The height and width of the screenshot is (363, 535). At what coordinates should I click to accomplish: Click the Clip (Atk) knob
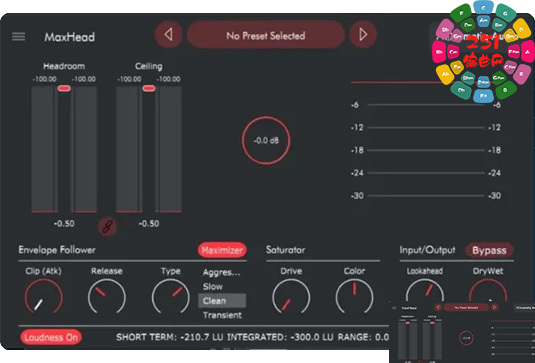[x=43, y=297]
